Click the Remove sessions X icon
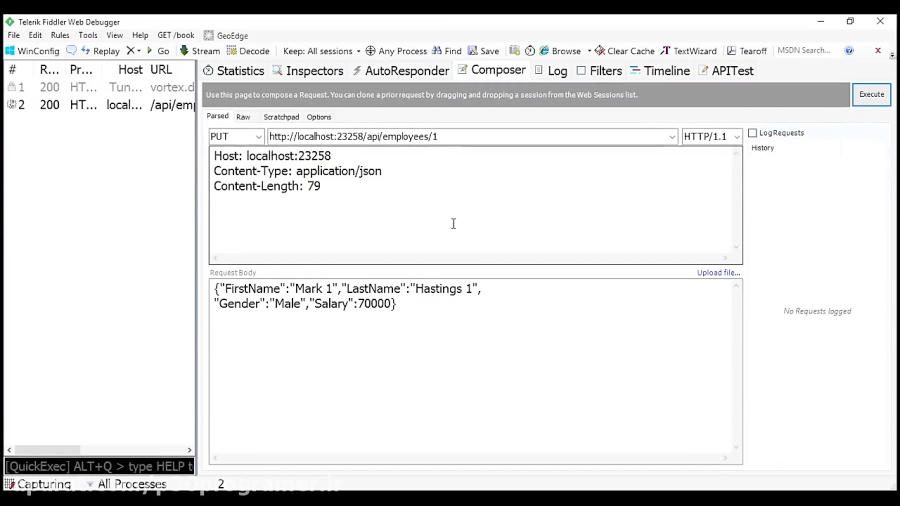This screenshot has width=900, height=506. (x=130, y=50)
